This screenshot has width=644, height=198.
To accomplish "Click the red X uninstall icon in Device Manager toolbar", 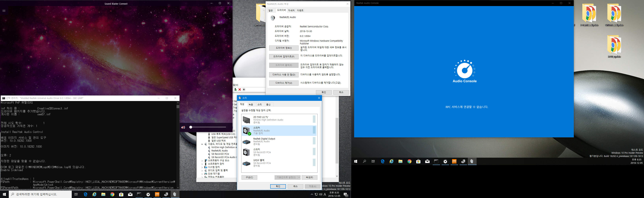I will pos(239,89).
